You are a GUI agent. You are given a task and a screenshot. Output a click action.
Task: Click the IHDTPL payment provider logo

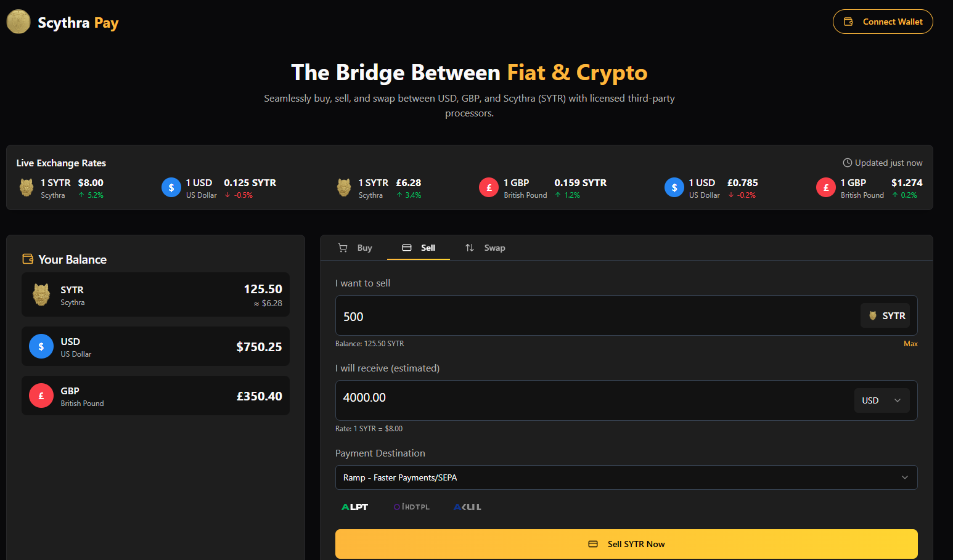412,507
